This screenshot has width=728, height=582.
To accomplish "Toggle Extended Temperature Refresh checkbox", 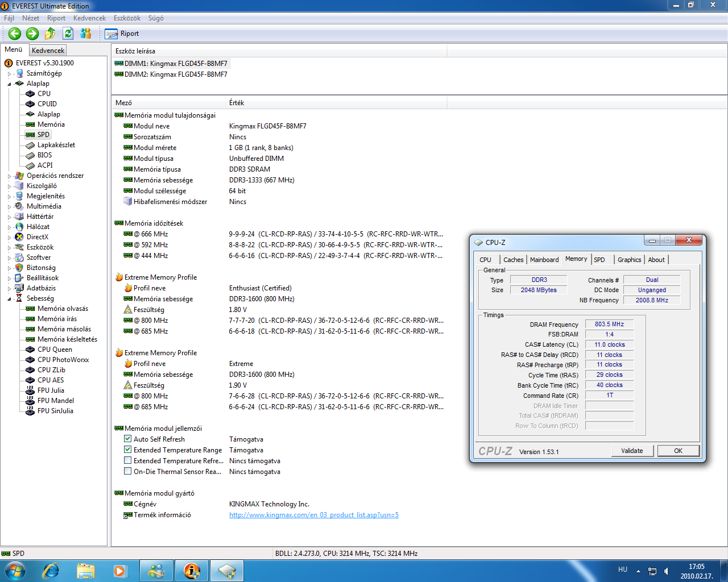I will point(128,460).
